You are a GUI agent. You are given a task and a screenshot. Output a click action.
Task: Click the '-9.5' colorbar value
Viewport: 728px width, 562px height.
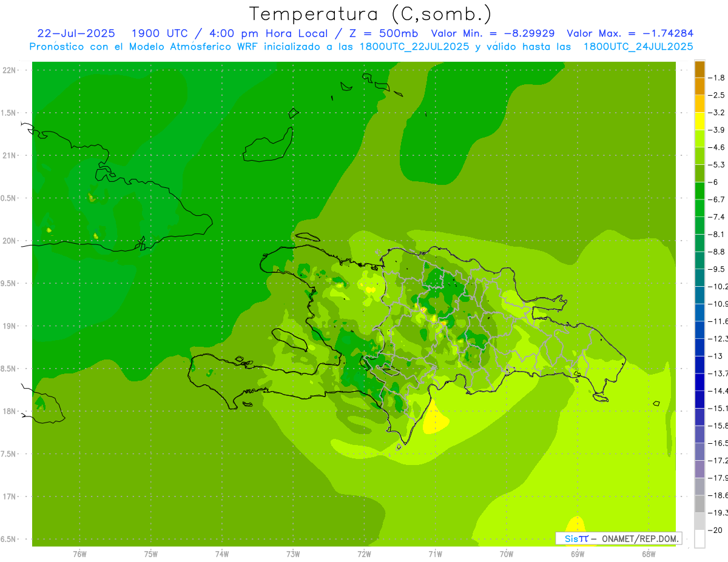716,269
